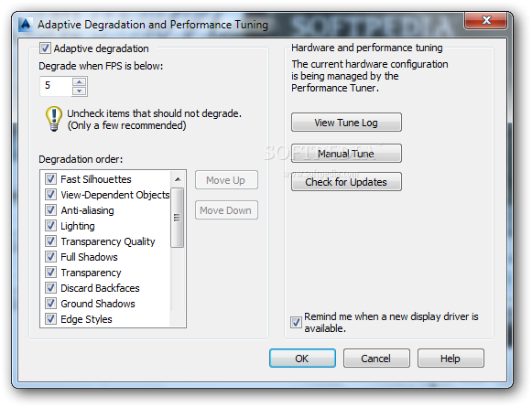Uncheck Fast Silhouettes in the degradation list

point(50,179)
